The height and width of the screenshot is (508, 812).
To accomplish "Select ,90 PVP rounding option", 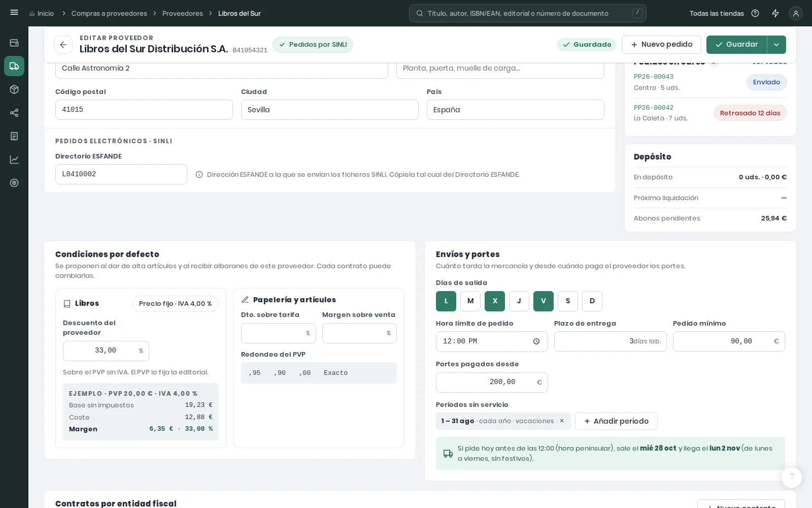I will pos(280,373).
